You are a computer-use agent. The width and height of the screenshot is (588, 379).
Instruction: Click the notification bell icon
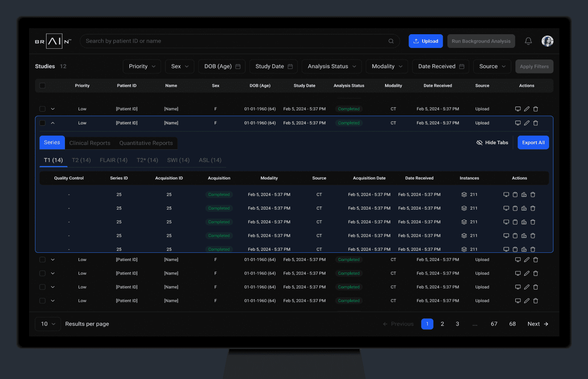(528, 41)
